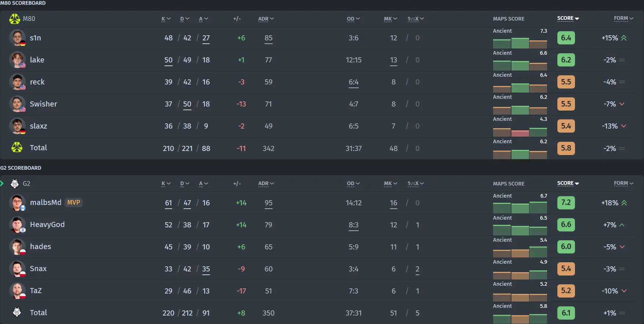Open TaZ's player profile link
The width and height of the screenshot is (644, 324).
click(36, 291)
